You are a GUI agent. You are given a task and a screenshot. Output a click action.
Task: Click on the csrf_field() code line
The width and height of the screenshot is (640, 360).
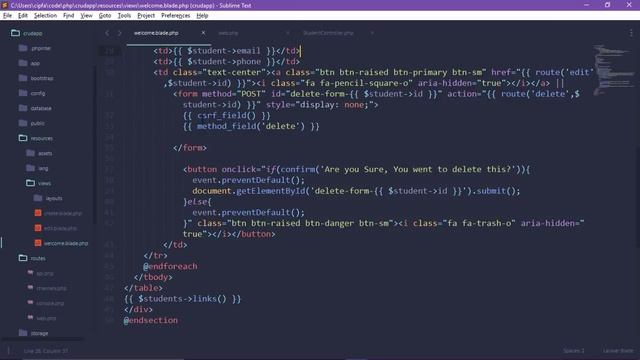[x=227, y=116]
